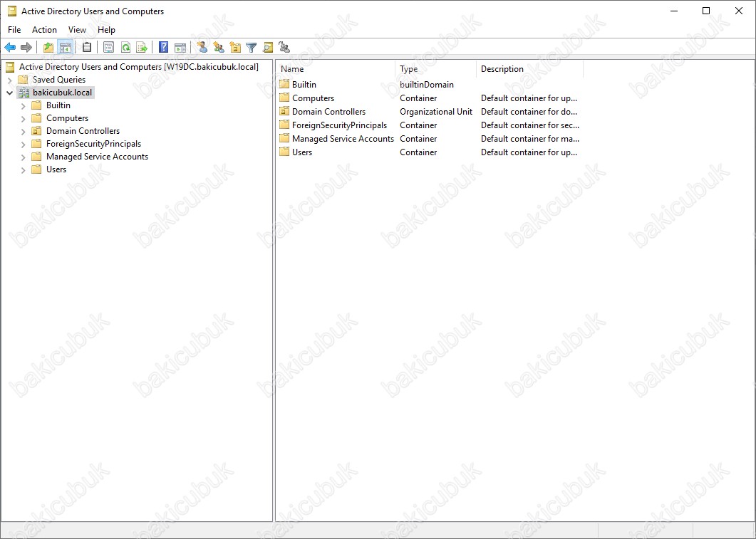Select Users name in the list pane
The image size is (756, 539).
coord(302,152)
